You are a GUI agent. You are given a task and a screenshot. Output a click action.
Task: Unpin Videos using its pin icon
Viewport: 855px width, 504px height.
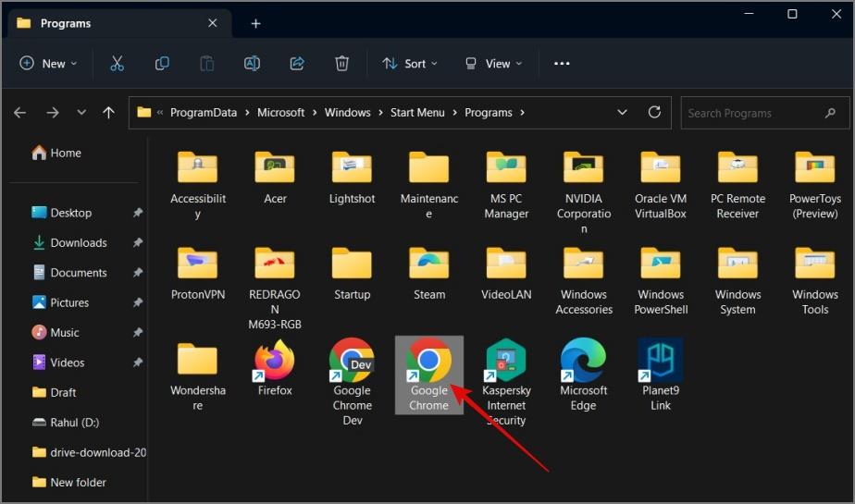coord(137,363)
